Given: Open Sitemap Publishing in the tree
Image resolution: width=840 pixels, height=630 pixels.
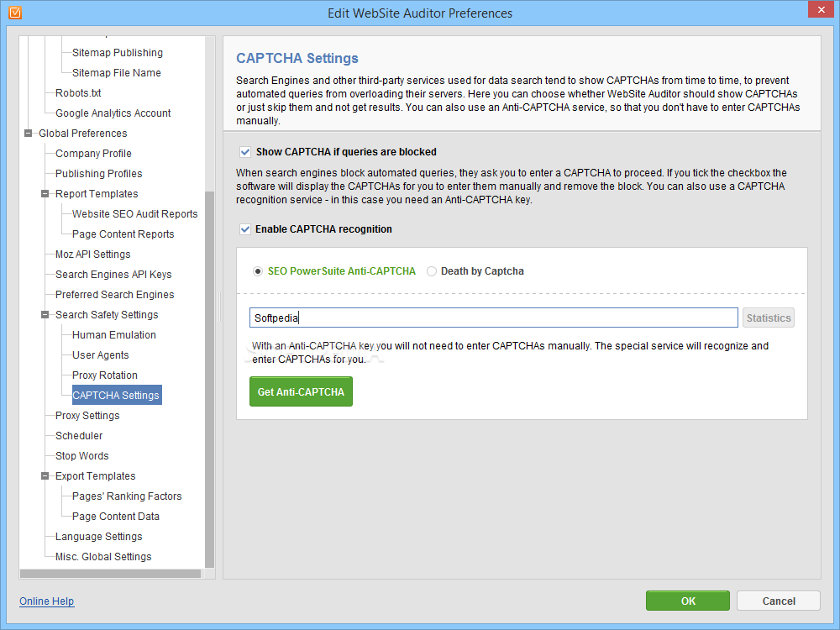Looking at the screenshot, I should click(x=118, y=52).
